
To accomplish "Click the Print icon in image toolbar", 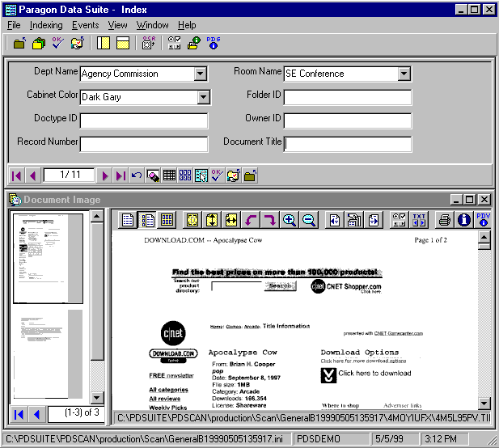I will [444, 220].
